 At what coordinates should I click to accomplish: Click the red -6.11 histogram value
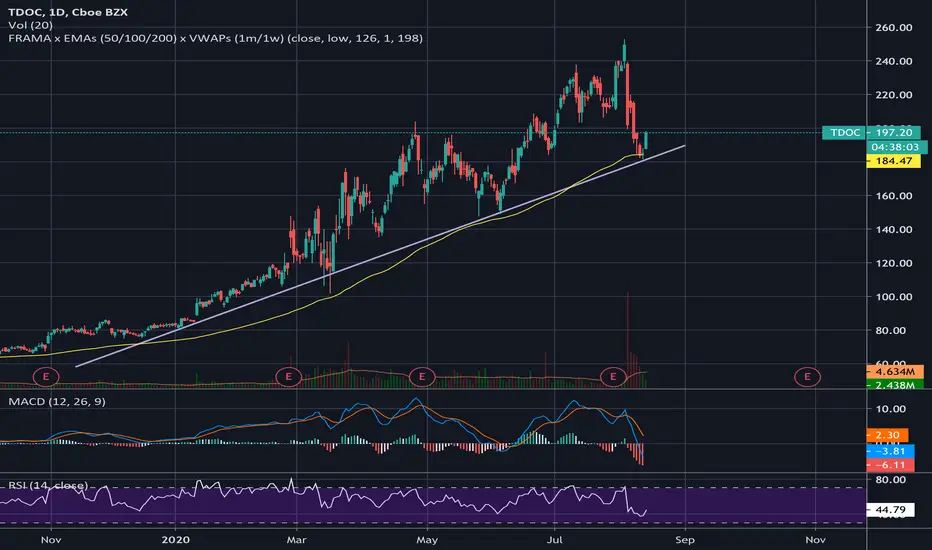(890, 465)
